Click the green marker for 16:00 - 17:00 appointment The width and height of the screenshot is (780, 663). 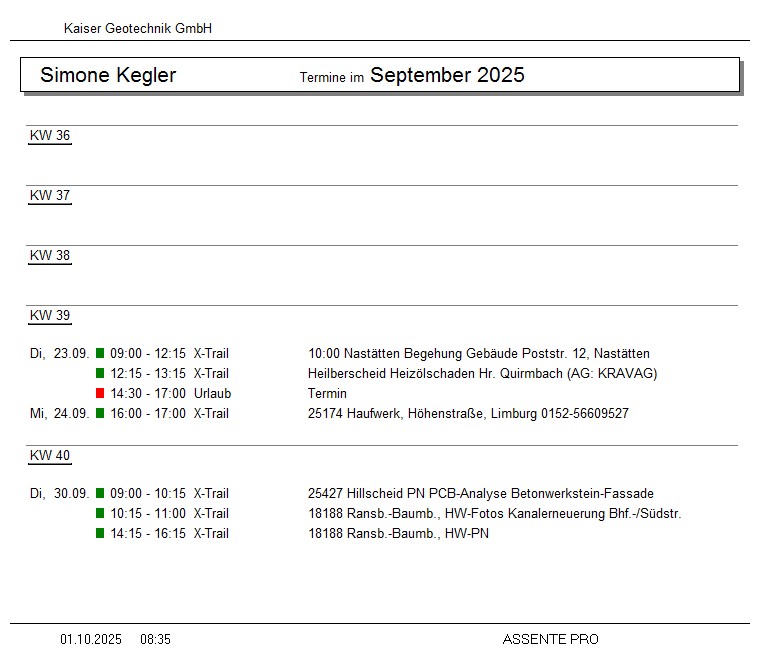click(x=100, y=414)
